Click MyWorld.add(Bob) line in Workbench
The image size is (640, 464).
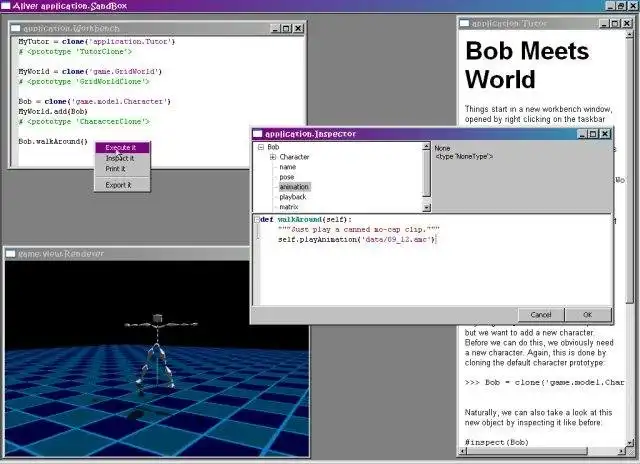(x=53, y=111)
